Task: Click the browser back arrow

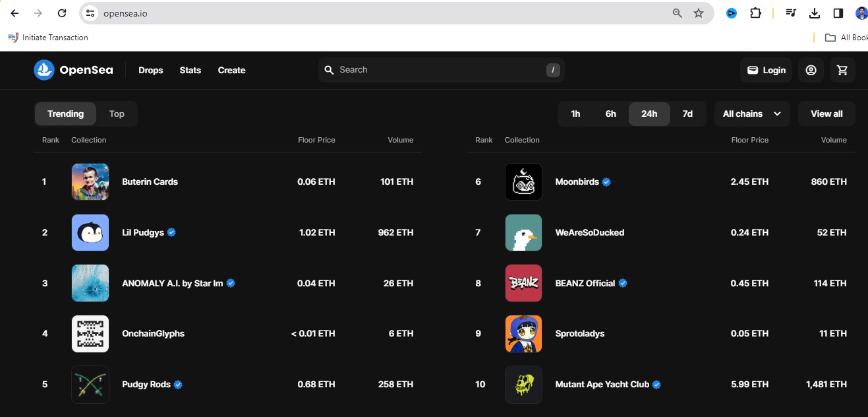Action: pos(14,13)
